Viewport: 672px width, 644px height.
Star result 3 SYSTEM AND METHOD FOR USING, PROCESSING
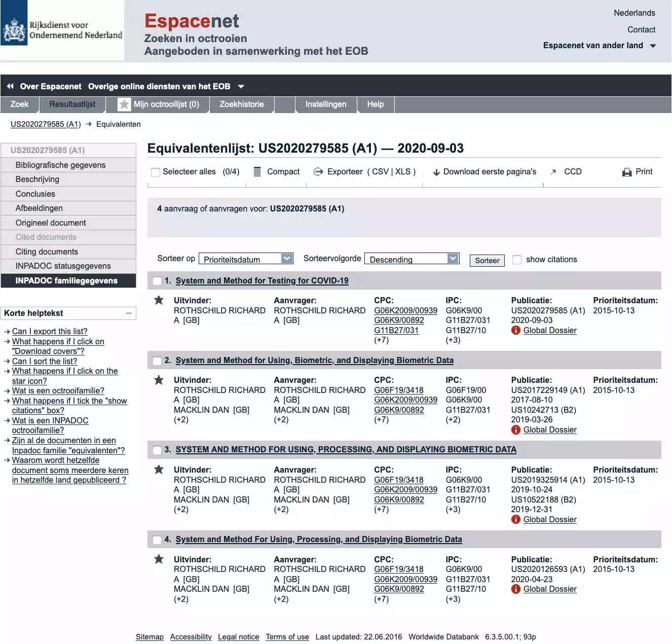[x=159, y=470]
